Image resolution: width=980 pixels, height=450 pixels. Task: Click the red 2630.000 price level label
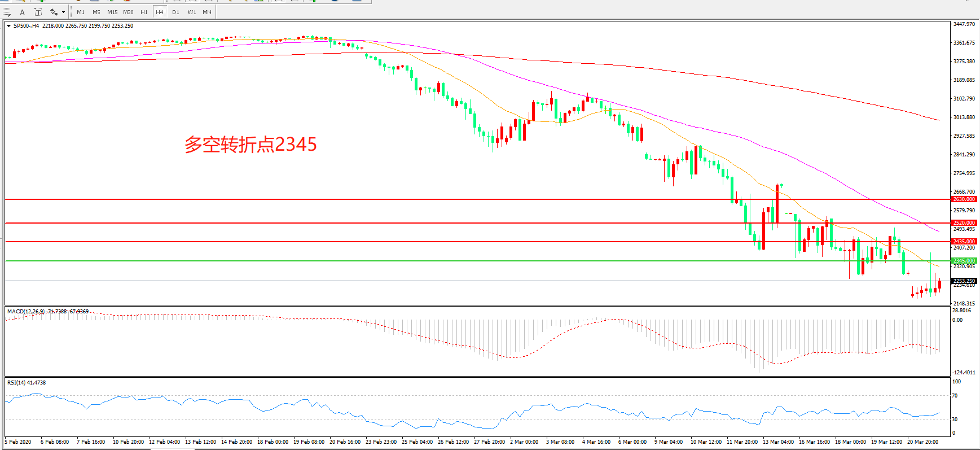pyautogui.click(x=964, y=199)
